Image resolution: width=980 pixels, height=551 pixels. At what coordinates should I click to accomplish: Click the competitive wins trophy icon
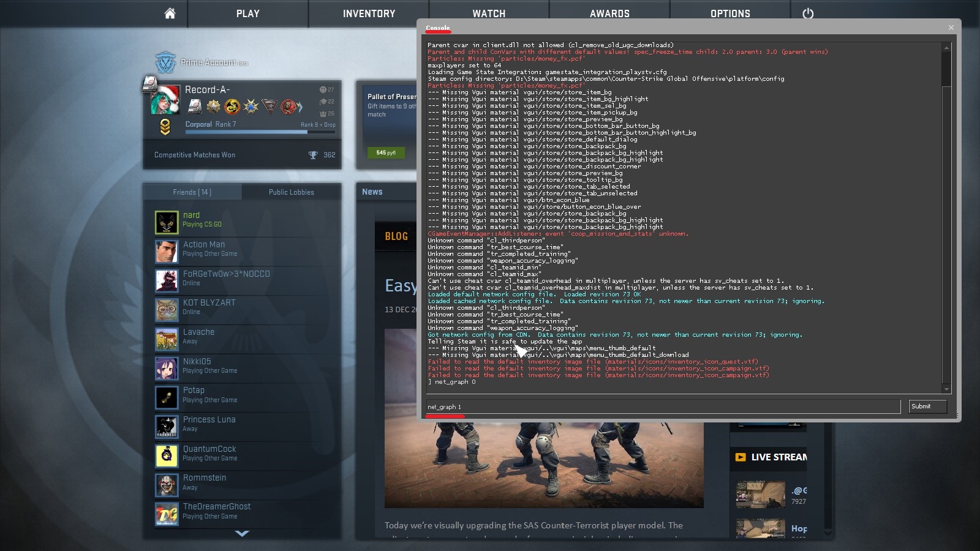pos(313,155)
